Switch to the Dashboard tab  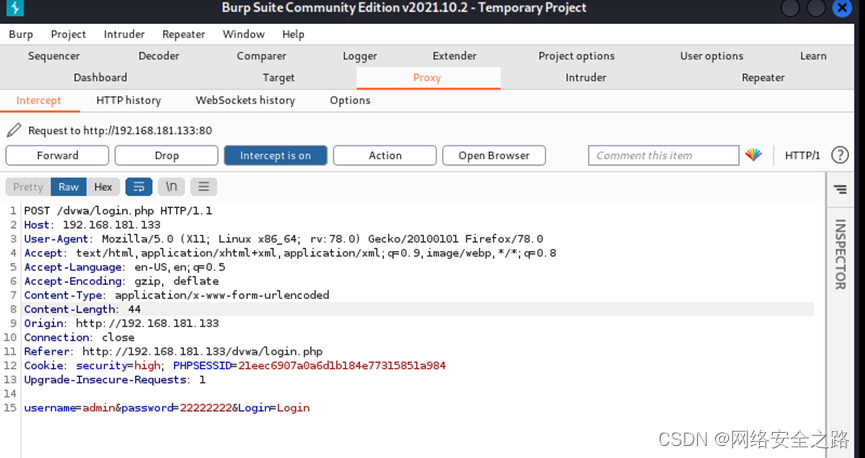(100, 78)
